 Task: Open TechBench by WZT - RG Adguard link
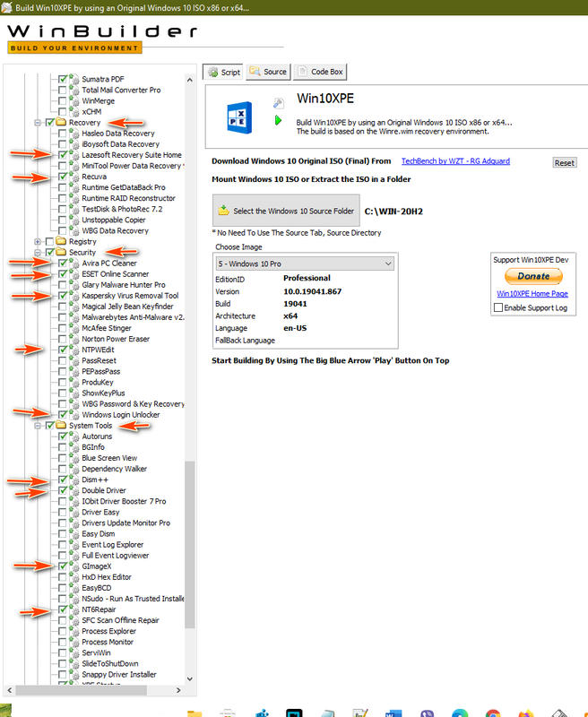[x=455, y=161]
